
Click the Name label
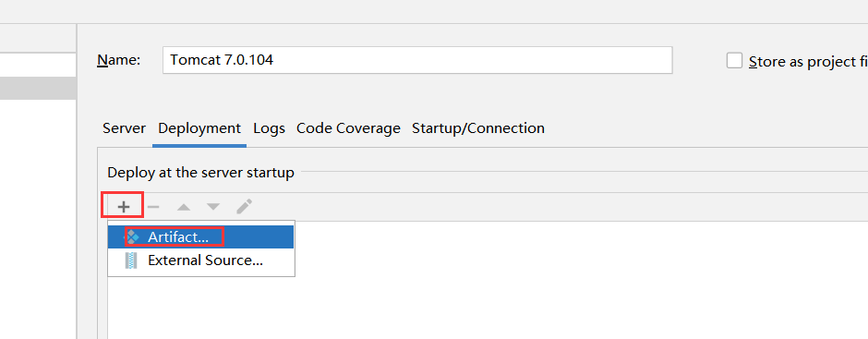[118, 60]
